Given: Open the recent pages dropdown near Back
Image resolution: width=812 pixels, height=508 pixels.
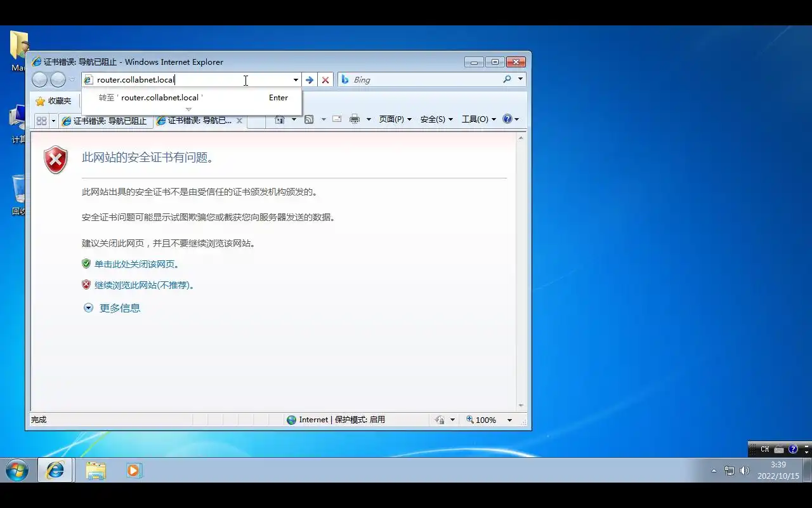Looking at the screenshot, I should coord(72,80).
